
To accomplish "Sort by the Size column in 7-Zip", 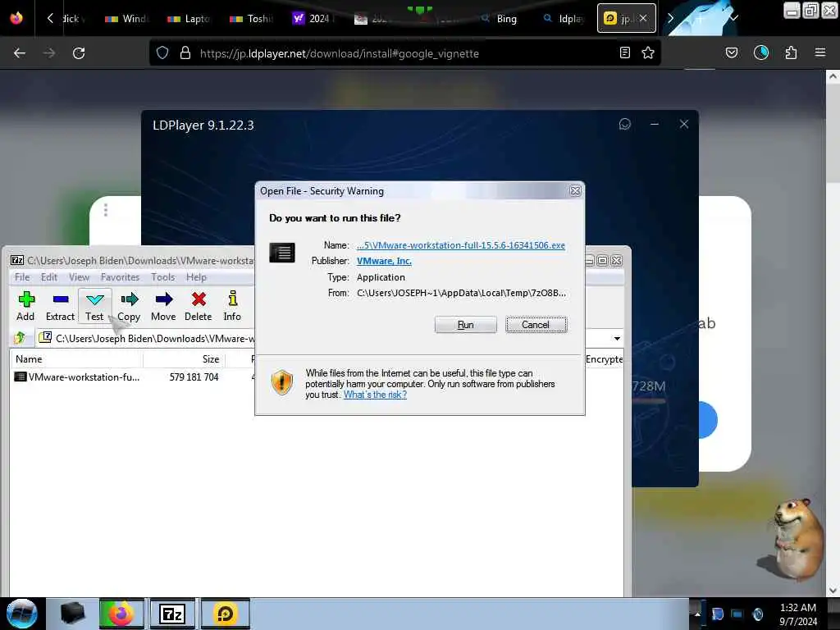I will point(184,359).
